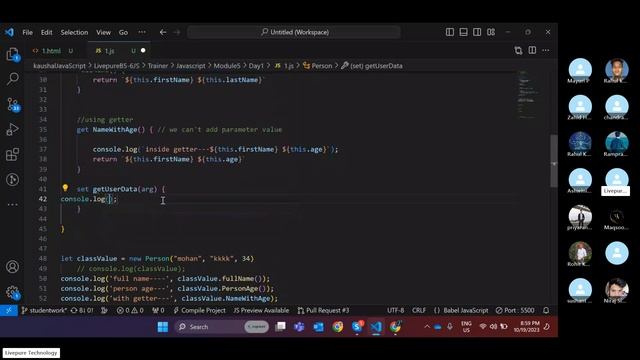Screen dimensions: 640x360
Task: Toggle the microphone icon in system tray
Action: click(x=449, y=327)
